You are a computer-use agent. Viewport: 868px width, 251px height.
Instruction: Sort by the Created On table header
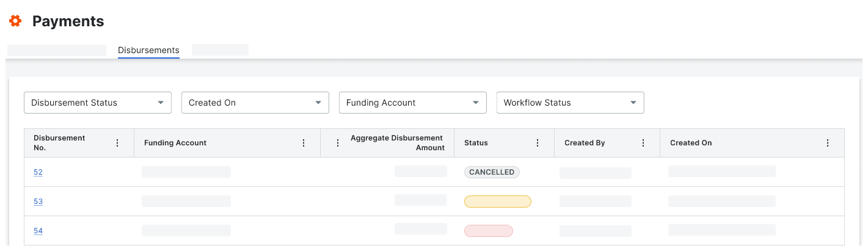pyautogui.click(x=691, y=143)
